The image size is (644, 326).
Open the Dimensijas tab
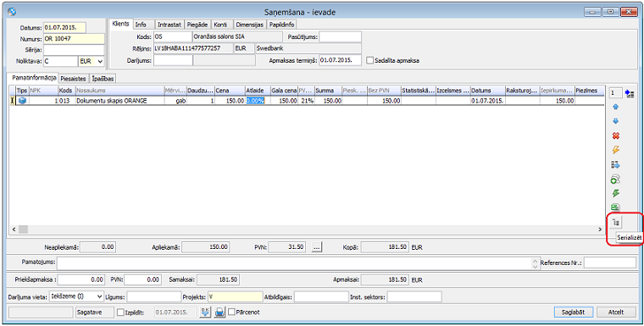[x=250, y=25]
